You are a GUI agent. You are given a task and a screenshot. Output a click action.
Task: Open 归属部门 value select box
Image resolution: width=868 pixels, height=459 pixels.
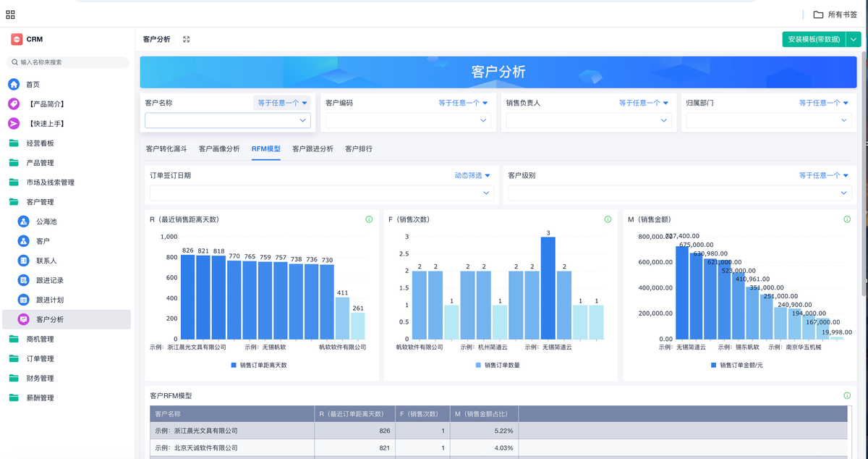(x=769, y=120)
